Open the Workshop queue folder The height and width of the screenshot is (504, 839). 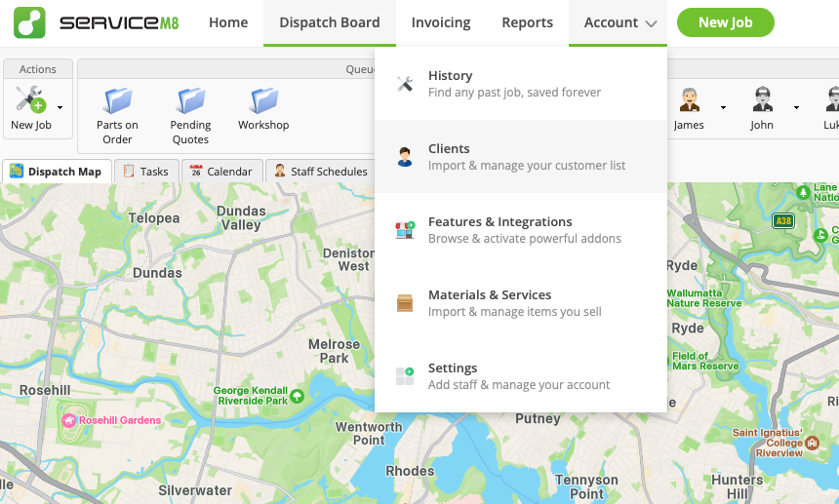pos(263,108)
